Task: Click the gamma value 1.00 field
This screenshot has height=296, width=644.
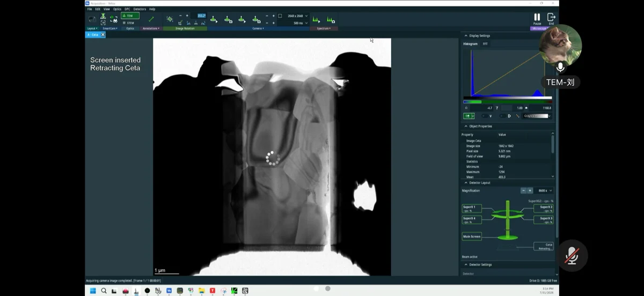Action: point(513,108)
